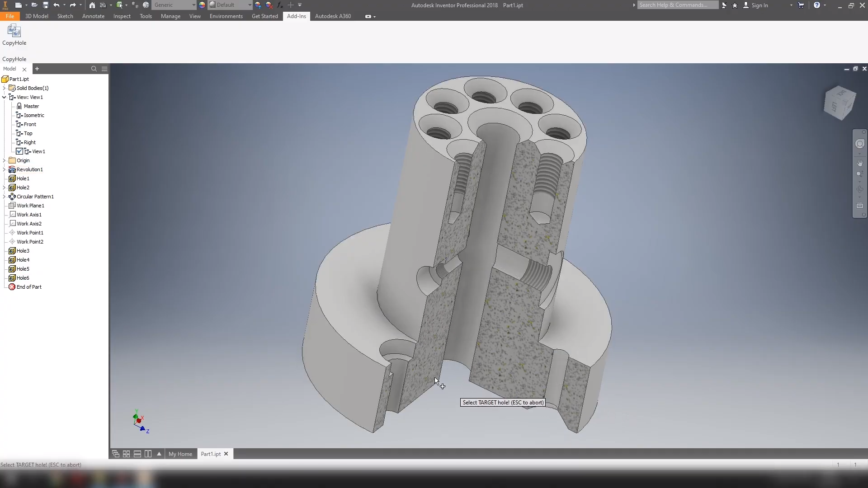The image size is (868, 488).
Task: Click Sign In link
Action: coord(759,5)
